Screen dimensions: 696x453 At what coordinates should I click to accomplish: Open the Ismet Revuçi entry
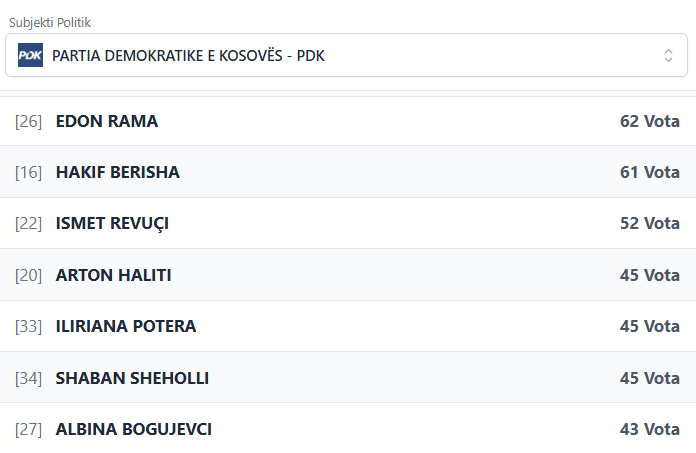(112, 223)
